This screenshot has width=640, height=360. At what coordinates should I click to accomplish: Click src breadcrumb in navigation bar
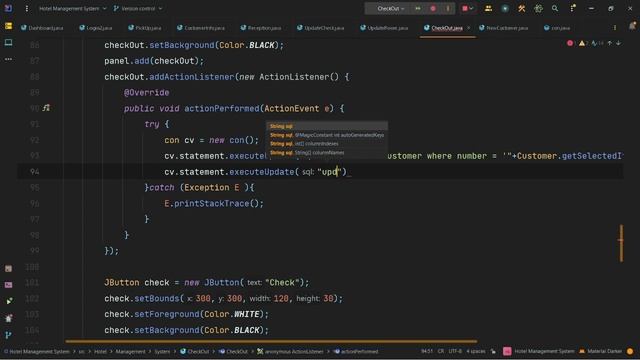[82, 351]
